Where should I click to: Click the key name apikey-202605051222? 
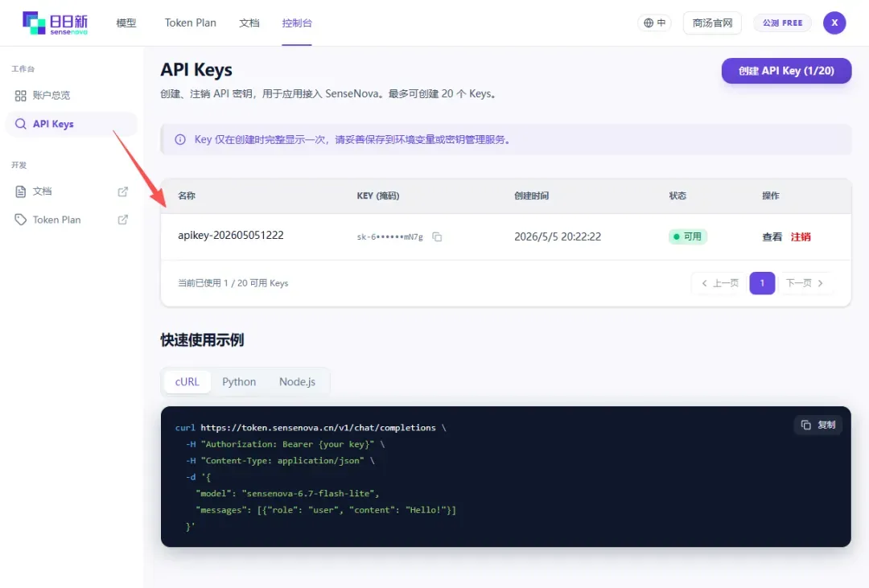pos(231,235)
